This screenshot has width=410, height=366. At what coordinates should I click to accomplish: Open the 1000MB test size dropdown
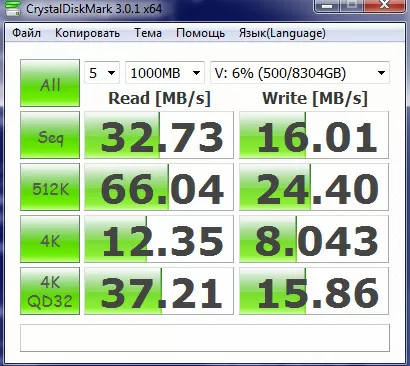[x=165, y=73]
